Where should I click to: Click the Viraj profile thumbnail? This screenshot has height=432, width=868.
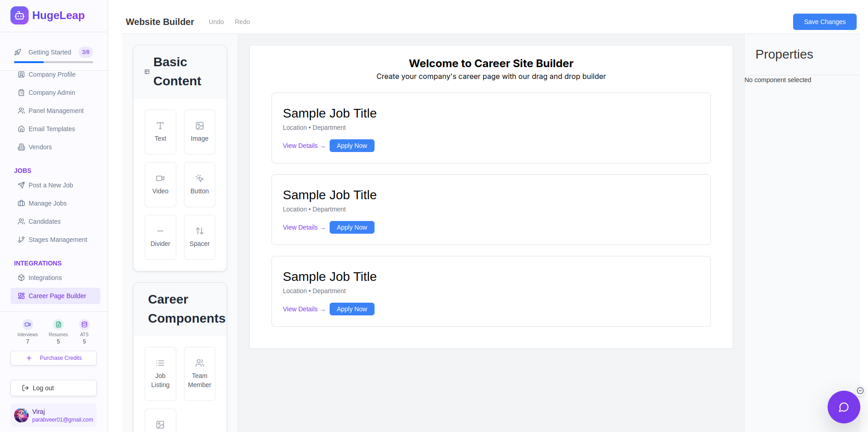[21, 415]
